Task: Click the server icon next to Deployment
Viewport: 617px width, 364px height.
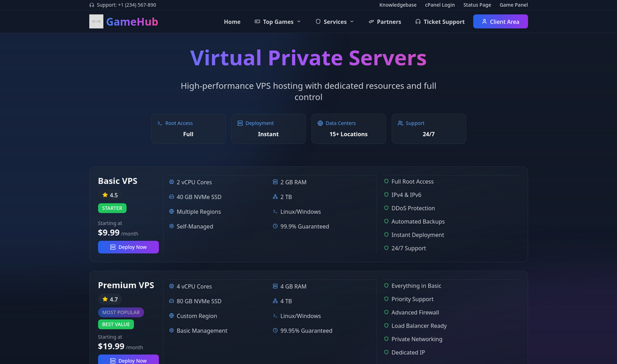Action: click(x=240, y=123)
